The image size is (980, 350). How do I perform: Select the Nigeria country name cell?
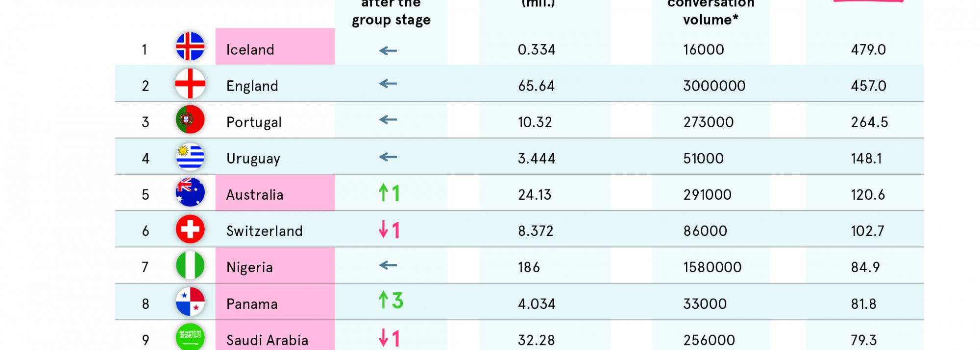[x=275, y=266]
